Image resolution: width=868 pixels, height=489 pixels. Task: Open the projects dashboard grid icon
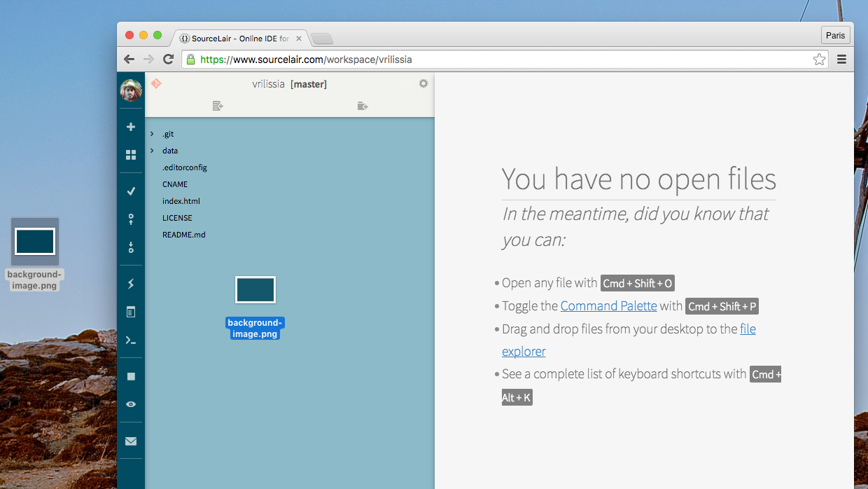[130, 155]
